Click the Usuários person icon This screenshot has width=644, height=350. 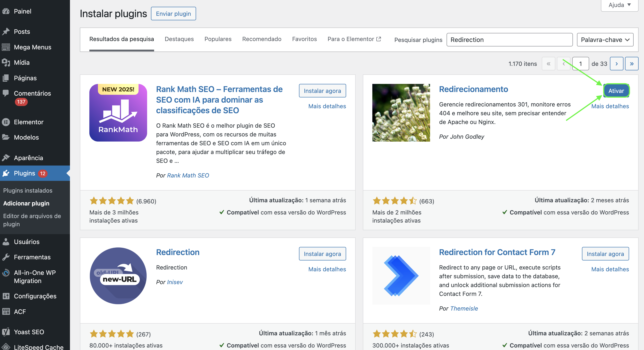[x=6, y=242]
